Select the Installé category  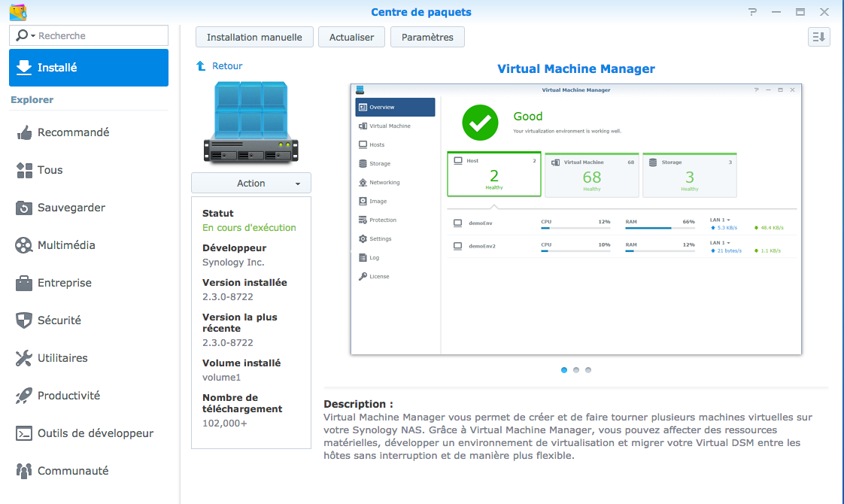(89, 68)
